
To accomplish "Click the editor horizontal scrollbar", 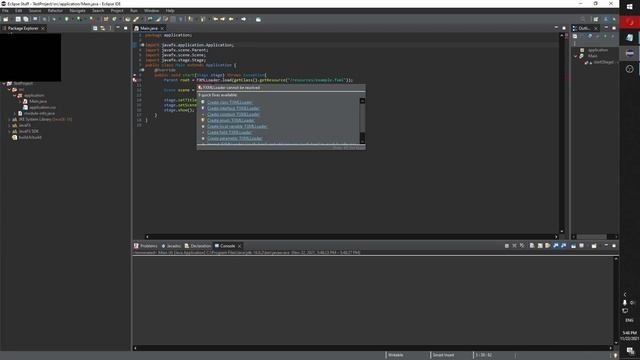I will click(352, 237).
